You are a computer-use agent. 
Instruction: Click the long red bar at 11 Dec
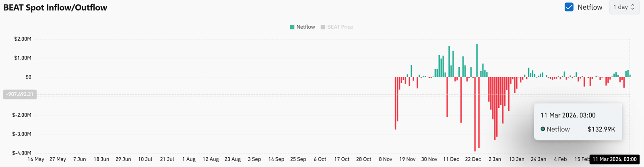pos(447,97)
